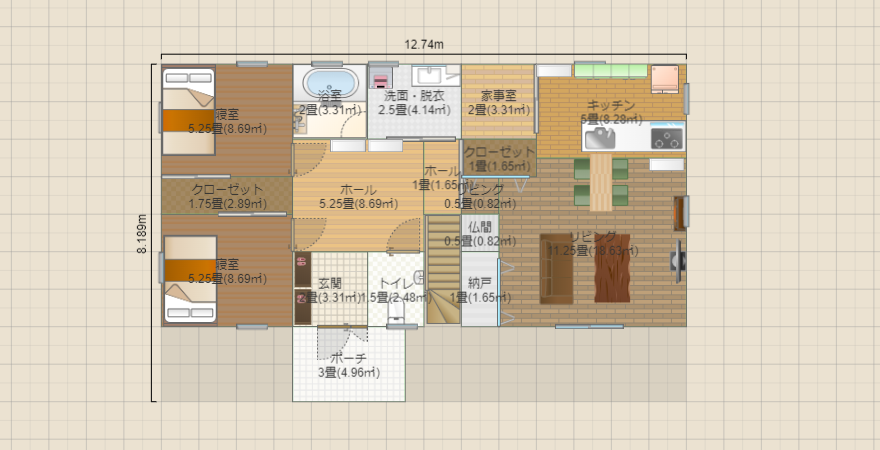The image size is (880, 450).
Task: Select the shower faucet in 浴室
Action: 299,122
